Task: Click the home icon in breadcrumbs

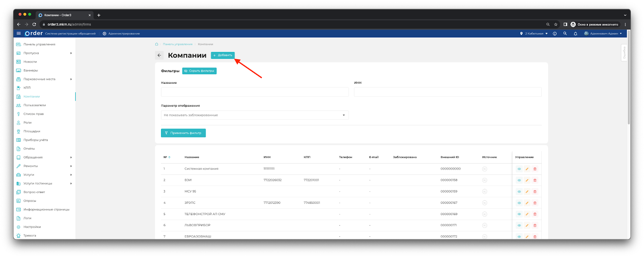Action: pos(157,44)
